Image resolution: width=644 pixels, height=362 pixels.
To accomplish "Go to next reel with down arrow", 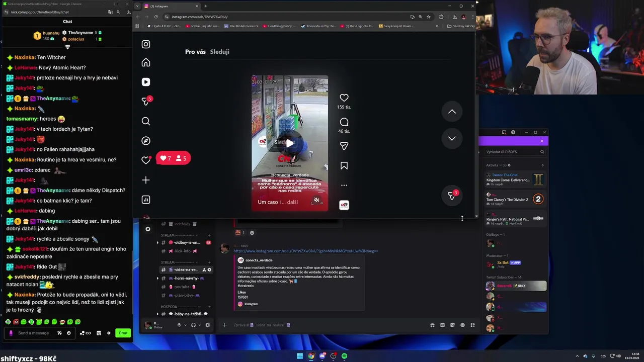I will coord(452,138).
